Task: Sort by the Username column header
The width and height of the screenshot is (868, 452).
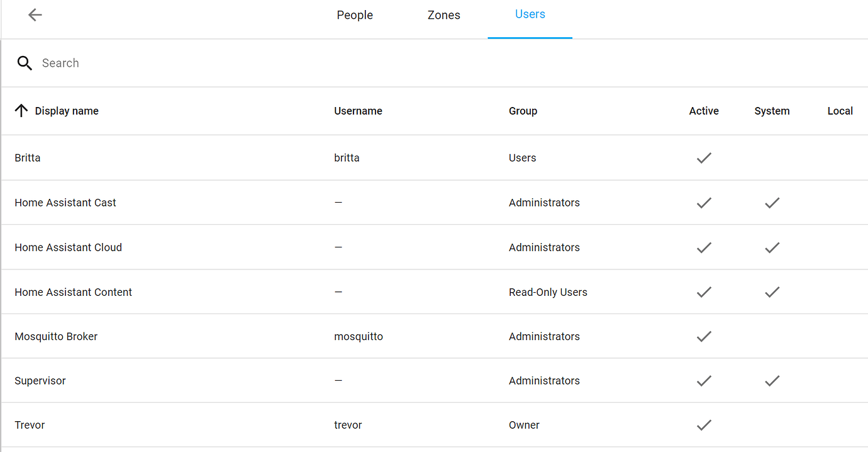Action: 358,111
